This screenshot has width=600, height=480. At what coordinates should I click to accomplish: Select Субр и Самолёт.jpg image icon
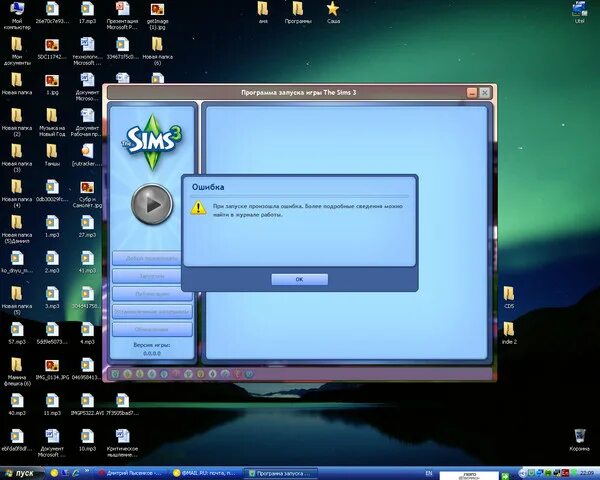[x=87, y=194]
